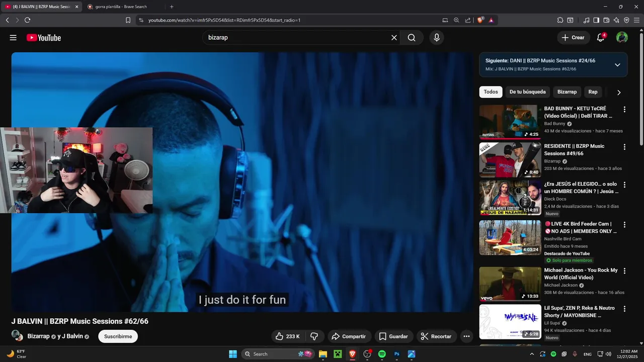
Task: Open Brave Leo AI sparkle icon
Action: point(616,20)
